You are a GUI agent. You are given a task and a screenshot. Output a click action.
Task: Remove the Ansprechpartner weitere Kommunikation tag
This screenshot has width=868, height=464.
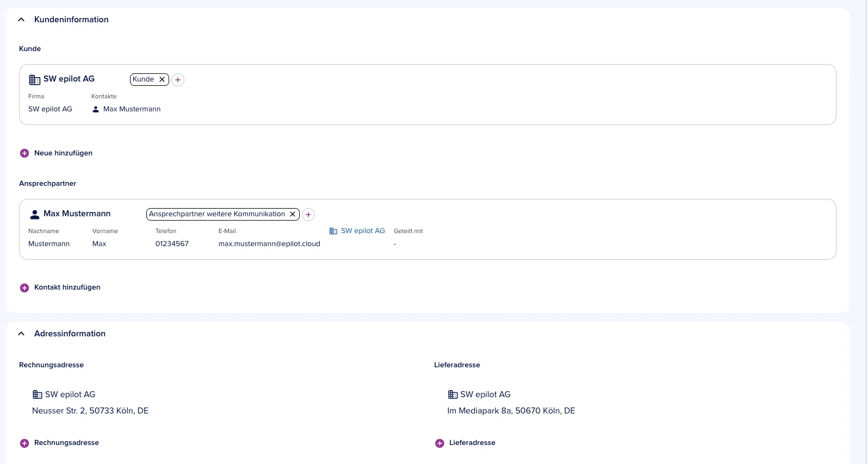tap(293, 214)
